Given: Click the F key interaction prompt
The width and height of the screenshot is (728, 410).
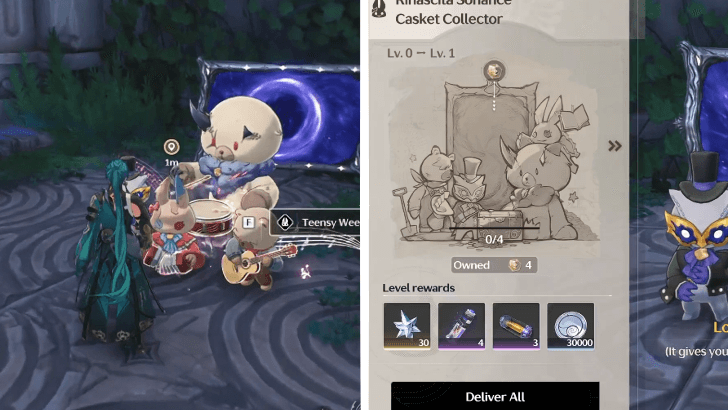Looking at the screenshot, I should click(249, 222).
